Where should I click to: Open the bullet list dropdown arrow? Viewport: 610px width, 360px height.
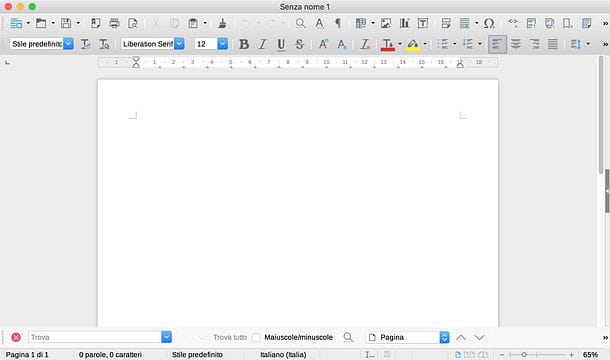click(x=454, y=44)
